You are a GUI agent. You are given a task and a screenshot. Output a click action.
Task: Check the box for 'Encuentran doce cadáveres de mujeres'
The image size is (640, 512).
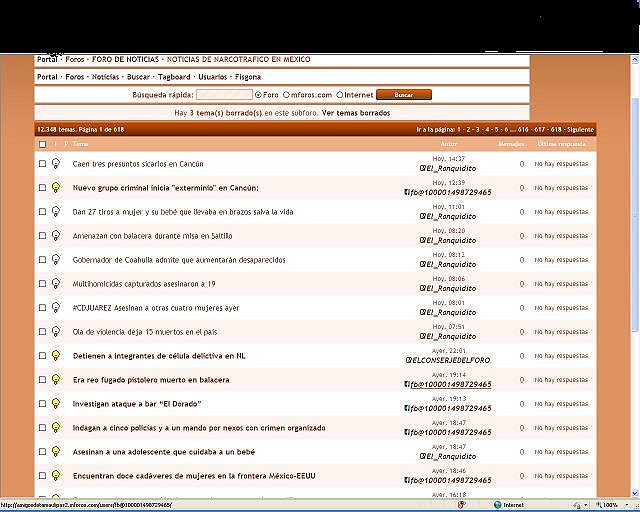coord(42,476)
